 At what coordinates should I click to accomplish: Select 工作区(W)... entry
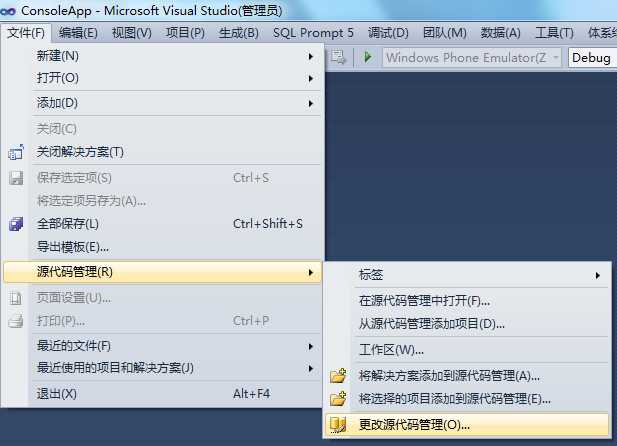tap(467, 350)
